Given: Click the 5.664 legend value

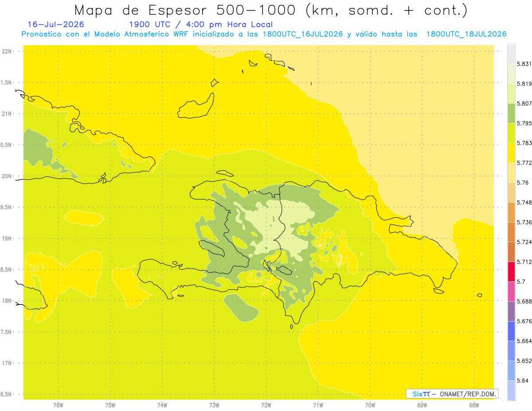Looking at the screenshot, I should point(524,341).
